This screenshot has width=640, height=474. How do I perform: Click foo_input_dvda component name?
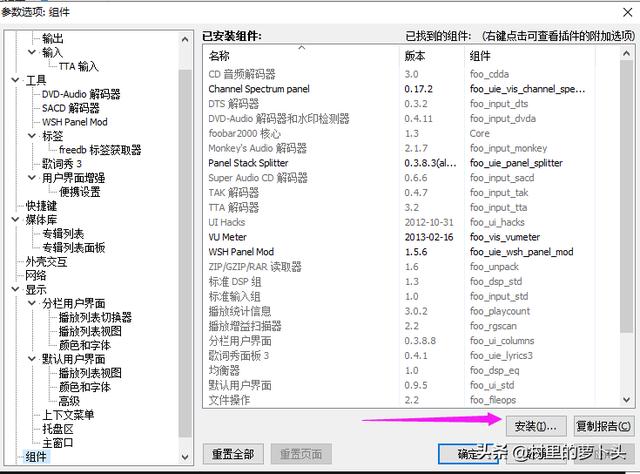coord(503,118)
